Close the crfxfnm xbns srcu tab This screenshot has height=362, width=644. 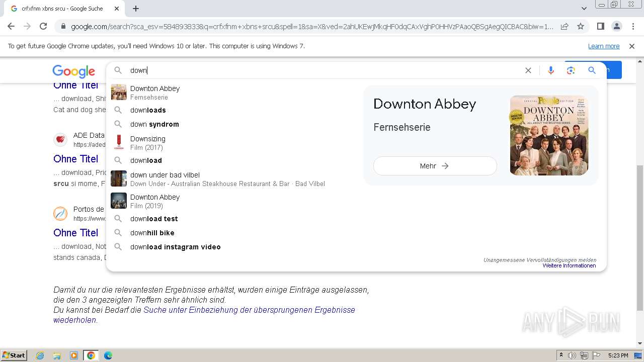point(117,9)
